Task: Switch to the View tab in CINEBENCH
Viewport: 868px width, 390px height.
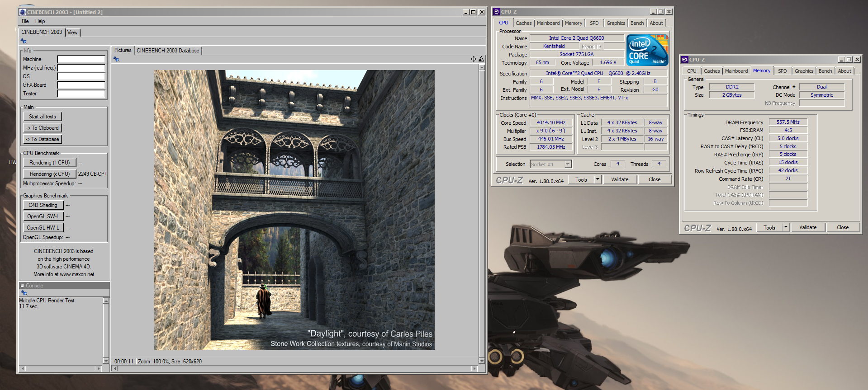Action: (x=72, y=33)
